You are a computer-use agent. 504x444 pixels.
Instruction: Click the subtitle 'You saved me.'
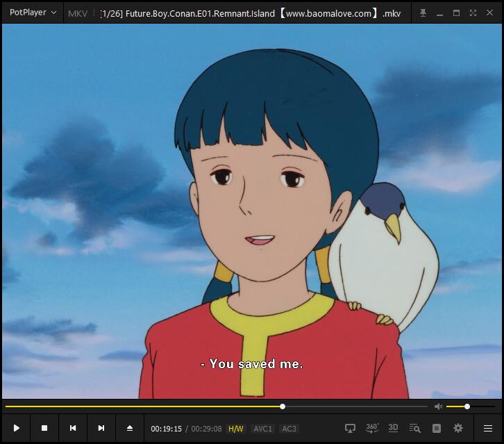tap(252, 364)
